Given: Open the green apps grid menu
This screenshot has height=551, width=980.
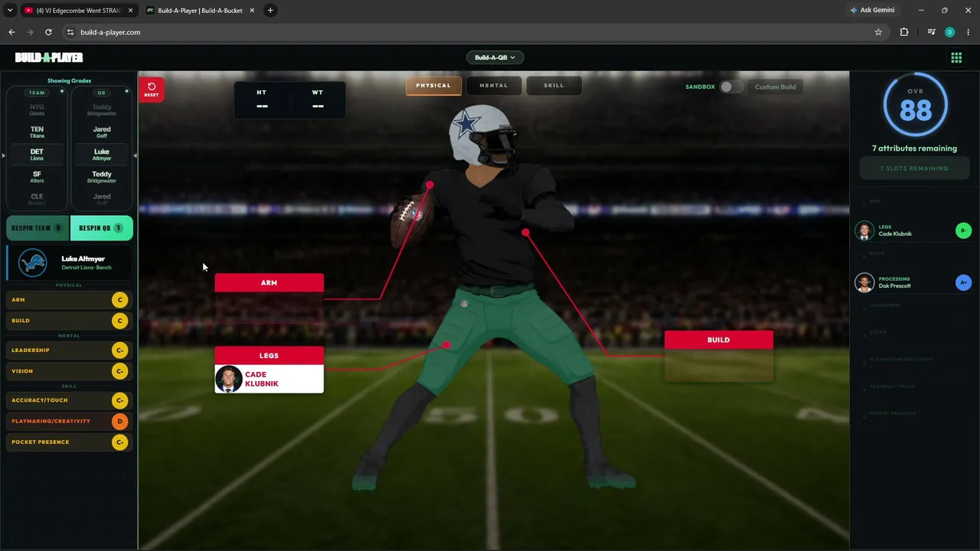Looking at the screenshot, I should (x=956, y=57).
